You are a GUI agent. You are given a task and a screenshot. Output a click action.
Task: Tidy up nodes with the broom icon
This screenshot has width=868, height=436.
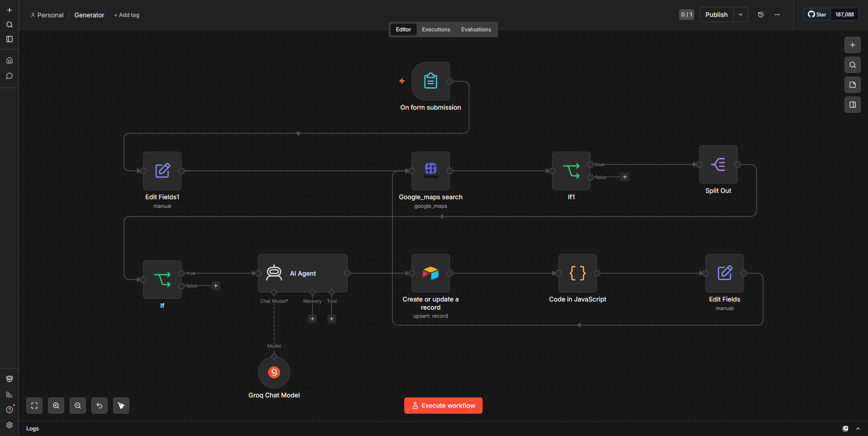point(121,406)
